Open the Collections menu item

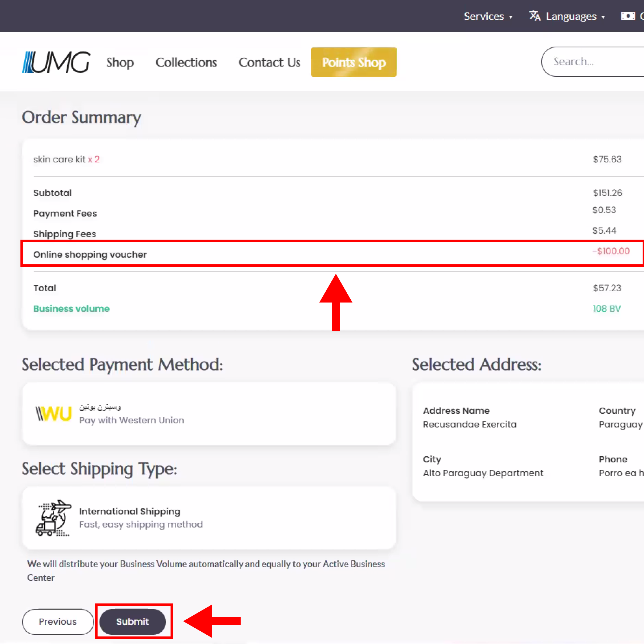(x=186, y=62)
